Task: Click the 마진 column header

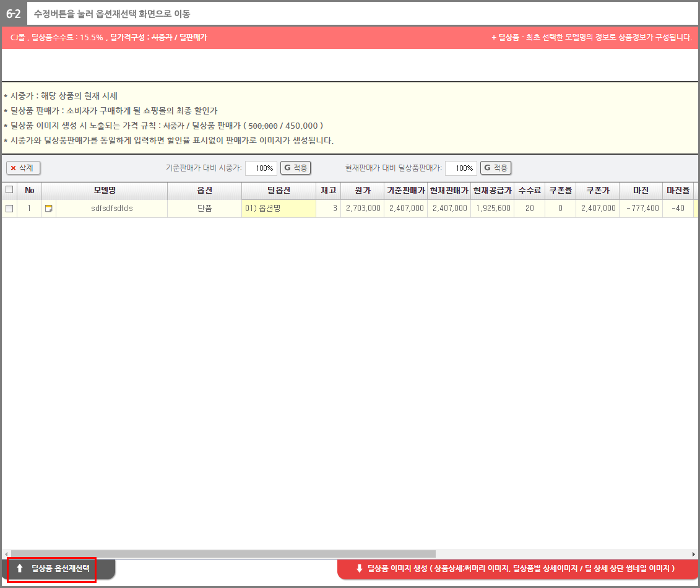Action: coord(641,191)
